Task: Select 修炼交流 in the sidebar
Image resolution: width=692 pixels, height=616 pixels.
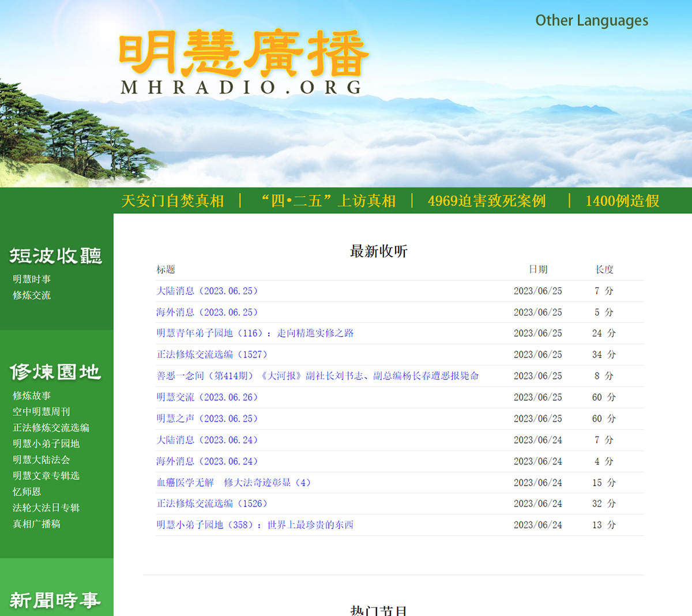Action: [x=32, y=295]
